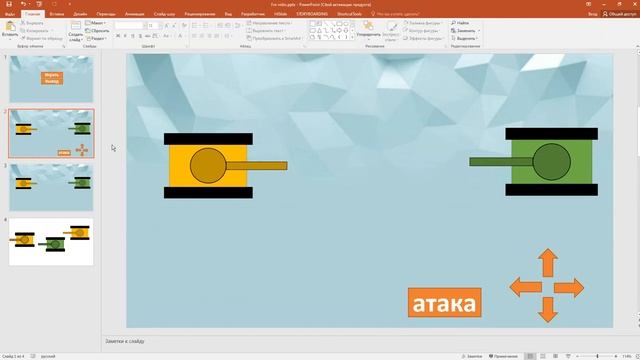The image size is (640, 360).
Task: Toggle italic formatting
Action: tap(125, 36)
